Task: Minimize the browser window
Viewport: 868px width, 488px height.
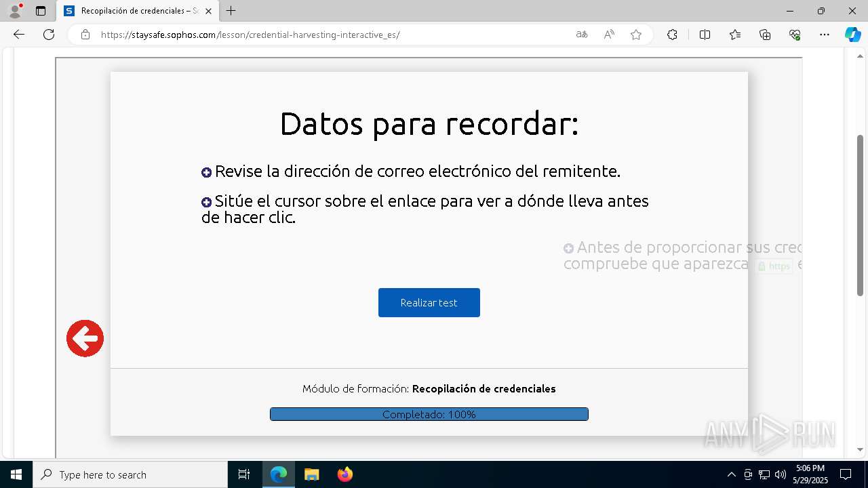Action: (790, 11)
